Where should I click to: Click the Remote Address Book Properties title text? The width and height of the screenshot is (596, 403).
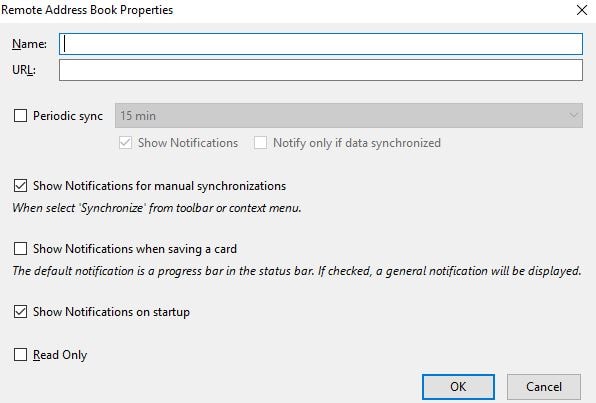tap(87, 10)
